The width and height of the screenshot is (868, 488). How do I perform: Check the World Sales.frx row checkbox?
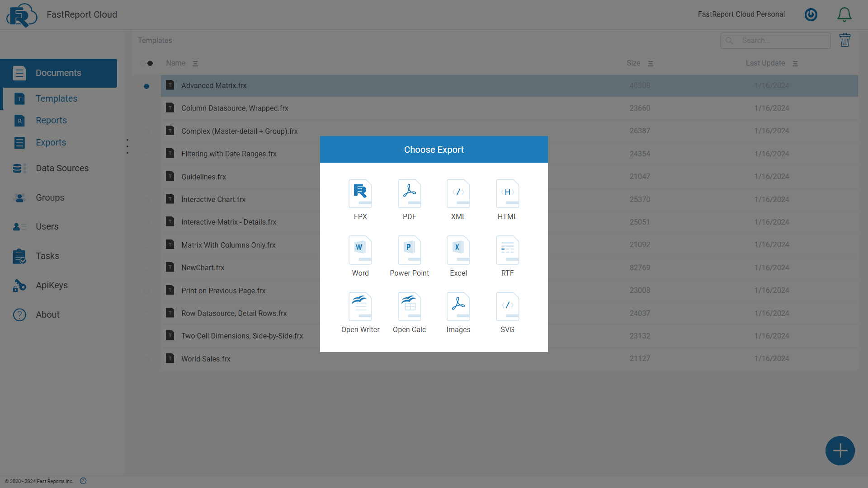[146, 359]
